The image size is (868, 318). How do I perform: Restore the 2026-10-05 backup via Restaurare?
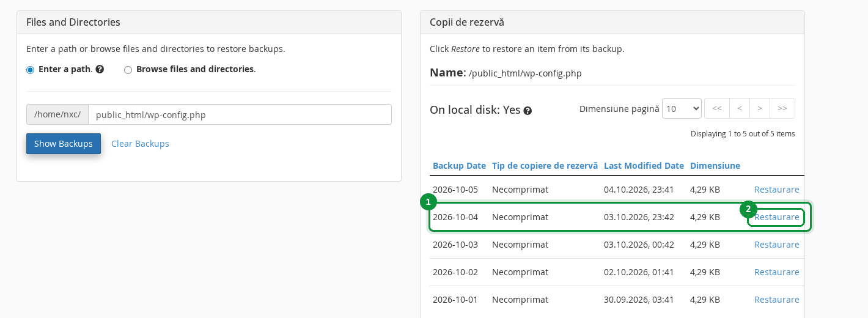776,190
